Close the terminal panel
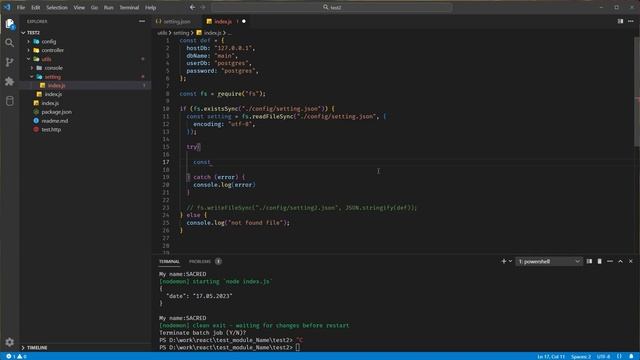640x360 pixels. [x=631, y=261]
